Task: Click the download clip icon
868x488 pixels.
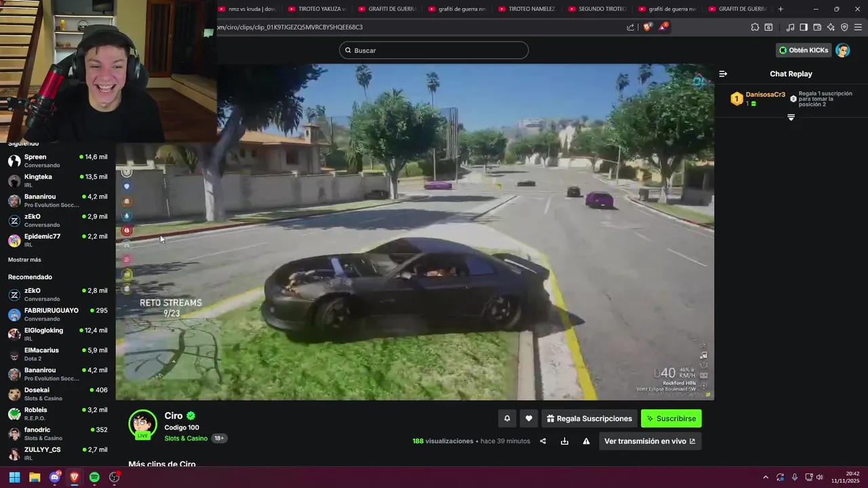Action: point(564,441)
